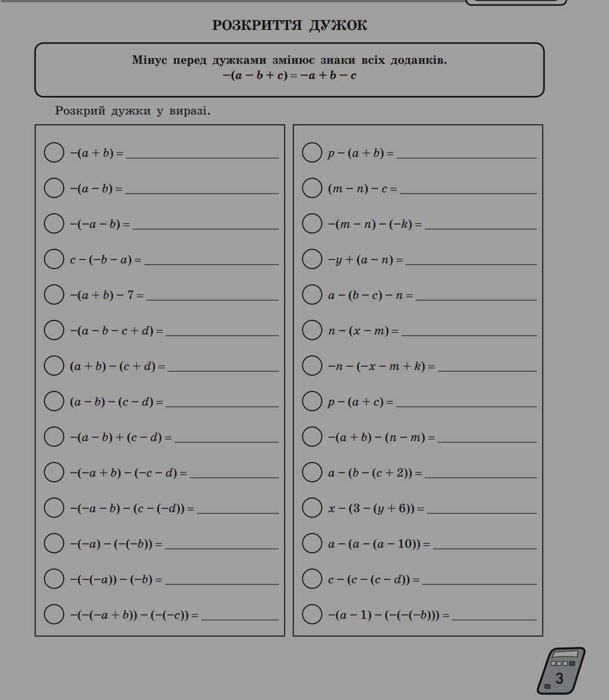Mark the circle next to c − (−b − a) =
The height and width of the screenshot is (700, 609).
pyautogui.click(x=54, y=259)
